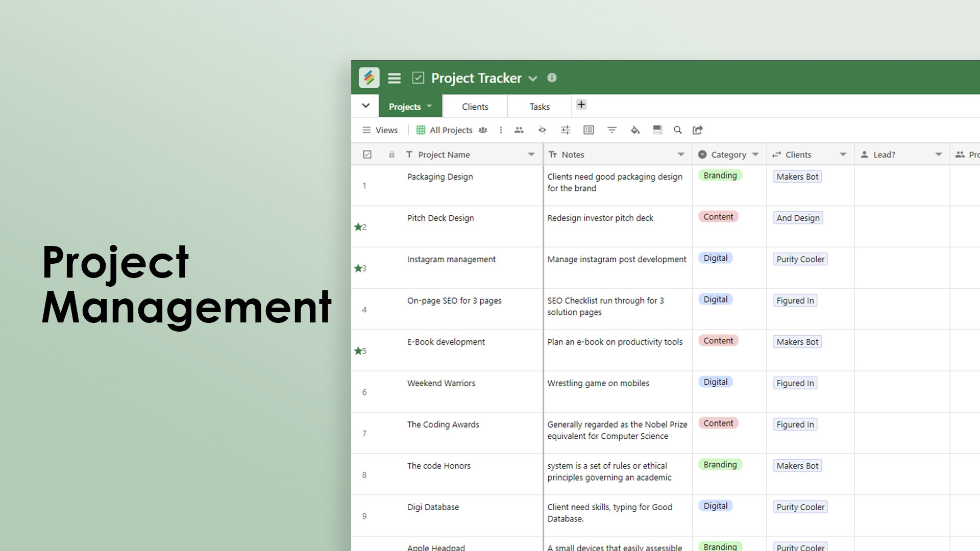Click the share view icon
This screenshot has height=551, width=980.
(698, 130)
